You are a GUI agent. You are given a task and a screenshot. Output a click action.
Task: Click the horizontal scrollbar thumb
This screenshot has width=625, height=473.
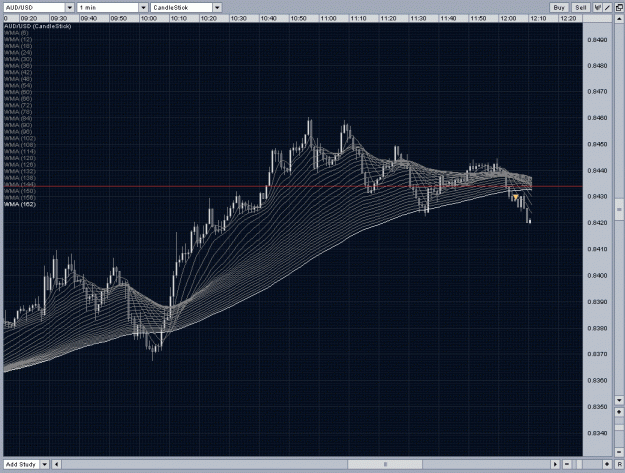point(385,464)
